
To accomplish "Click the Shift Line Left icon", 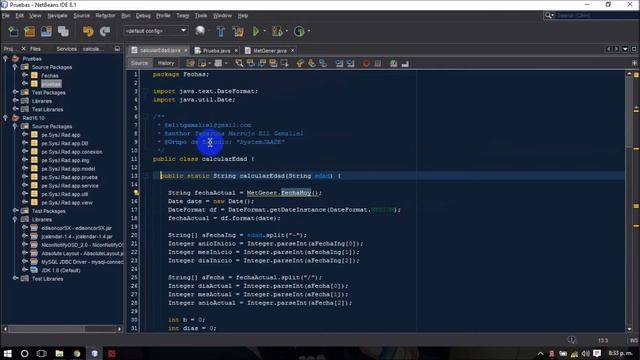I will point(339,63).
